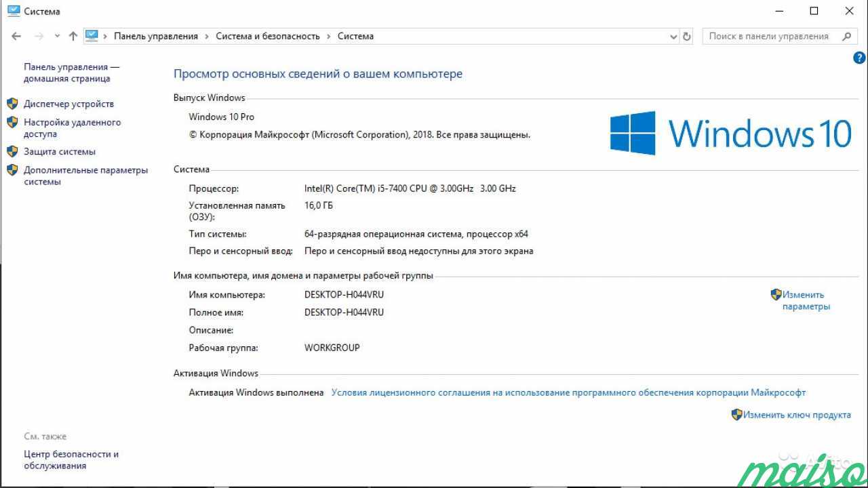Viewport: 868px width, 488px height.
Task: Click the search magnifier icon
Action: click(846, 37)
